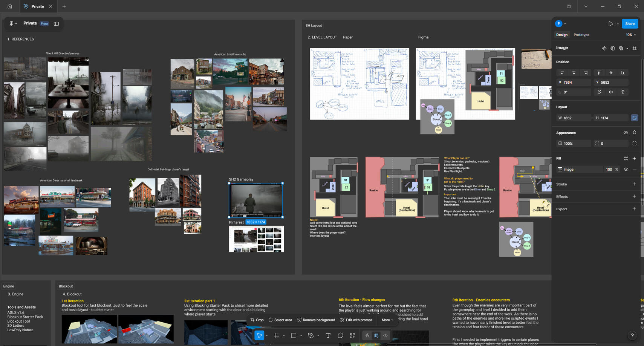Align selection to the left
The height and width of the screenshot is (346, 644).
click(x=562, y=73)
